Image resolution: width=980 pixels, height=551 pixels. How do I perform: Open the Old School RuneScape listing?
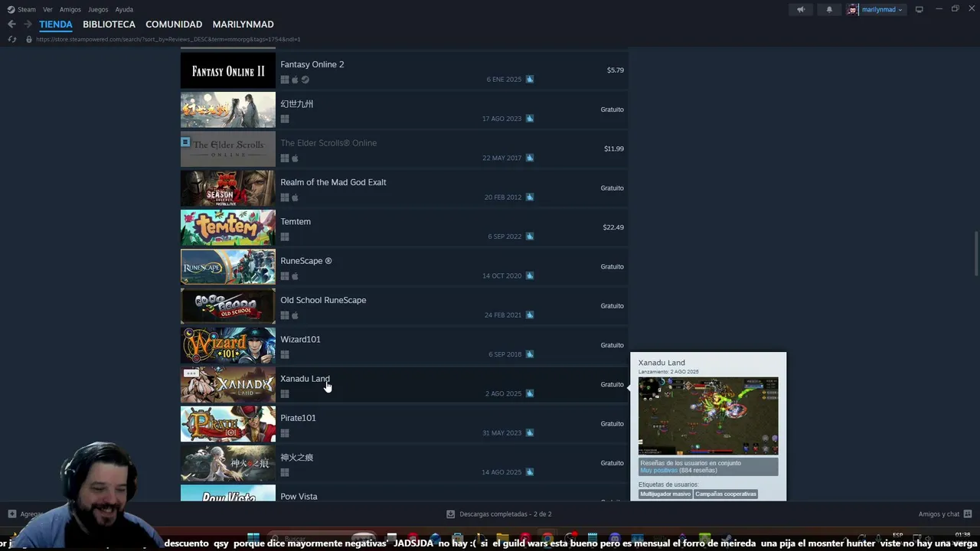click(404, 306)
